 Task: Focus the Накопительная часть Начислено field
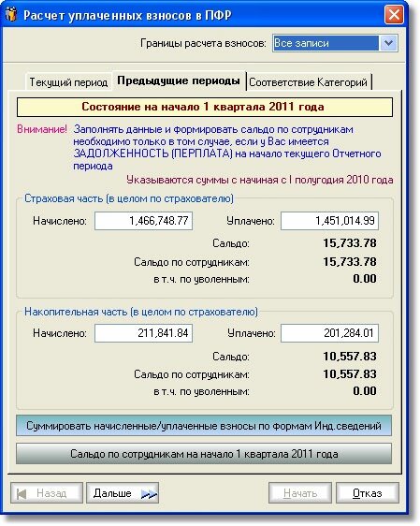click(143, 333)
